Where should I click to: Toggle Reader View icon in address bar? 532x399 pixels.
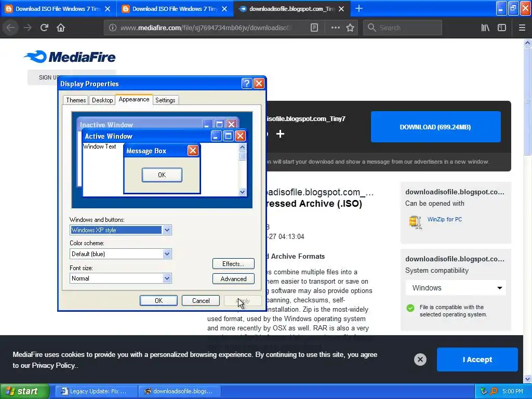click(x=314, y=28)
